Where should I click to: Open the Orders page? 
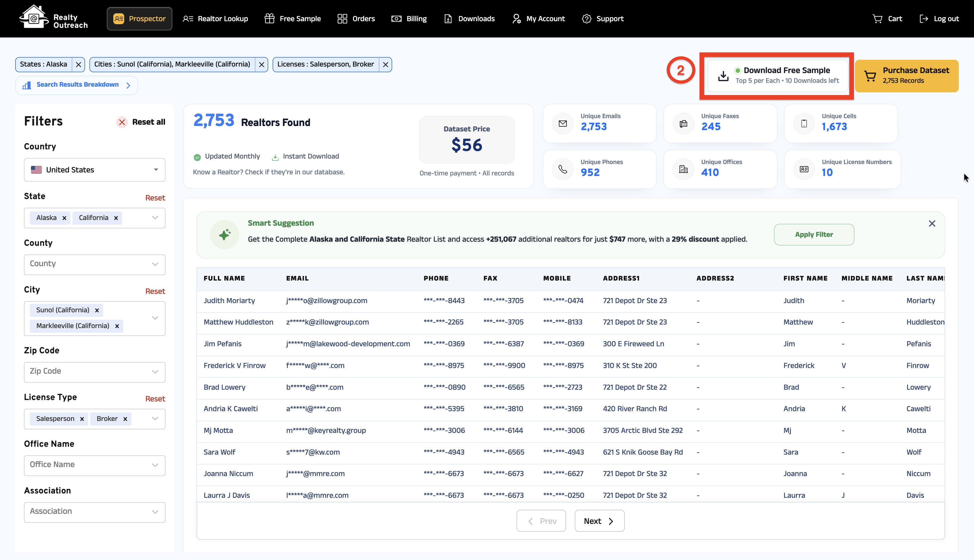(356, 18)
